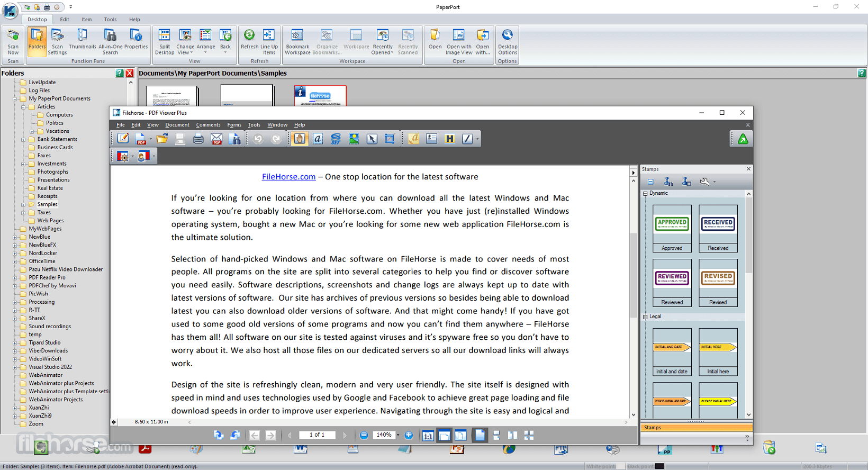Open the 140% zoom level dropdown
Screen dimensions: 868x470
point(398,435)
